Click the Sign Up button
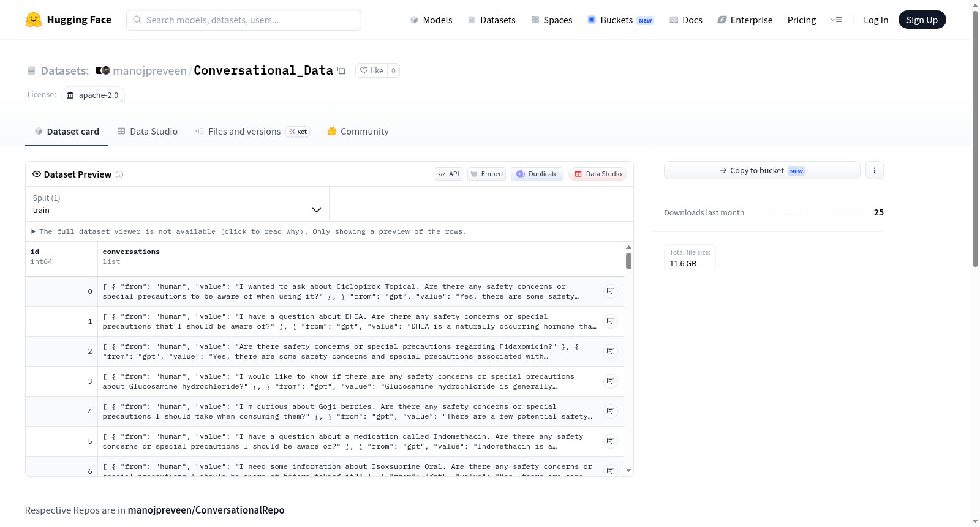This screenshot has height=527, width=980. click(922, 20)
